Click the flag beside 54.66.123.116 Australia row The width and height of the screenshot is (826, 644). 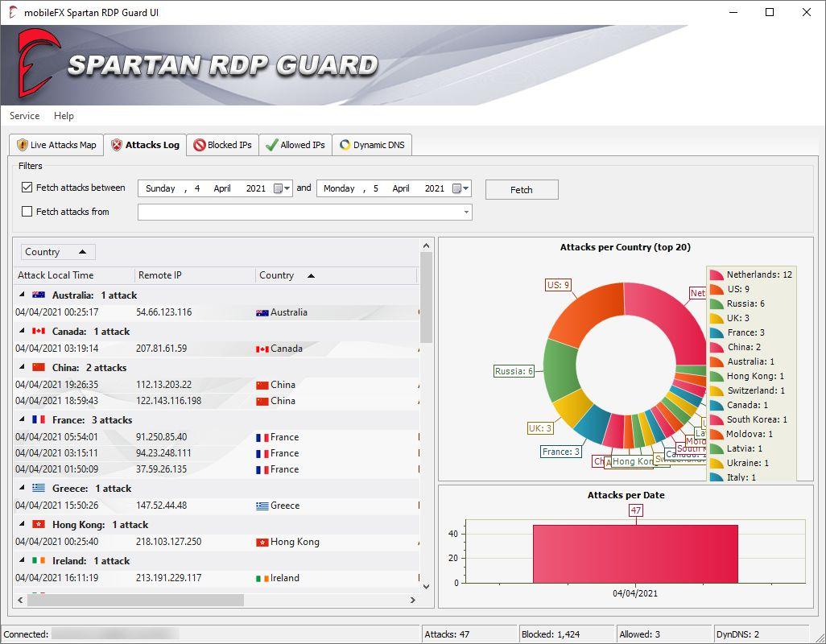pyautogui.click(x=262, y=313)
